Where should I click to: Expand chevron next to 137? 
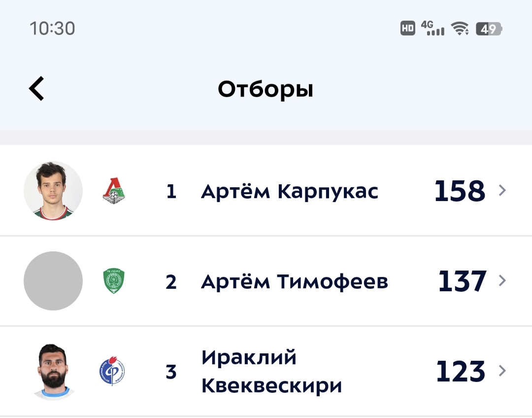pyautogui.click(x=502, y=280)
